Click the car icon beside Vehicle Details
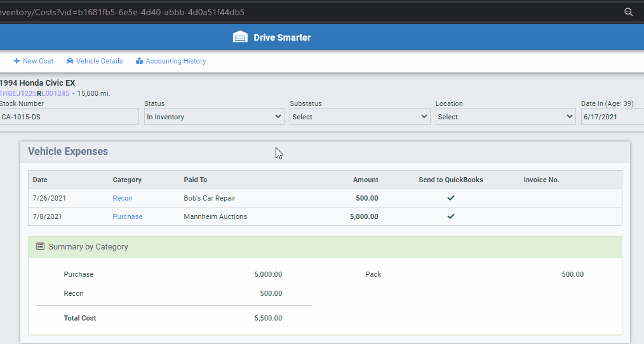Screen dimensions: 644x344 (x=70, y=62)
